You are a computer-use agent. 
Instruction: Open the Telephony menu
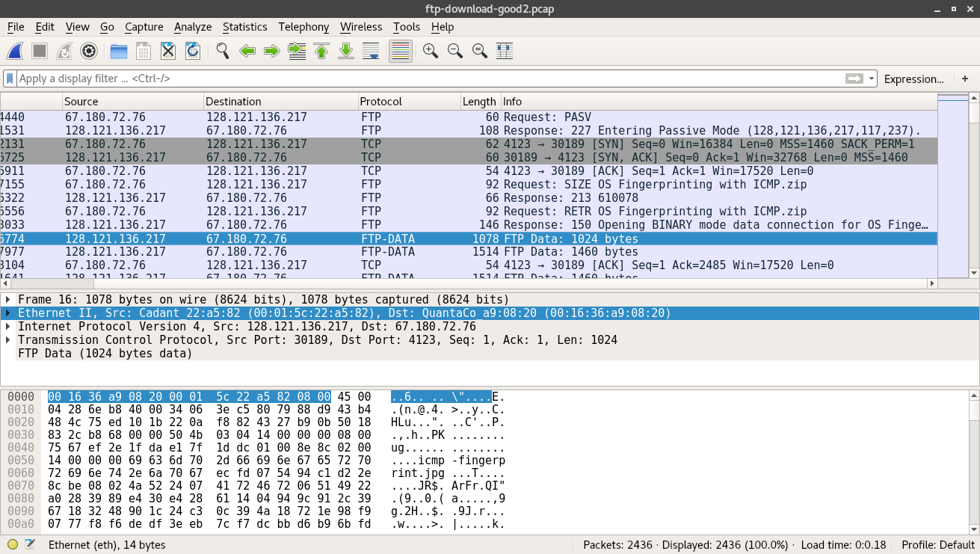(x=303, y=27)
